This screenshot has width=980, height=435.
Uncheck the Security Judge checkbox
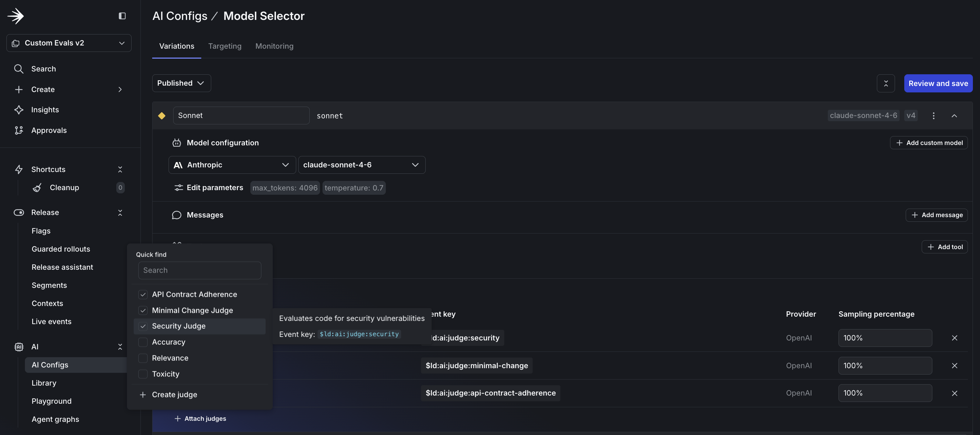pos(143,326)
